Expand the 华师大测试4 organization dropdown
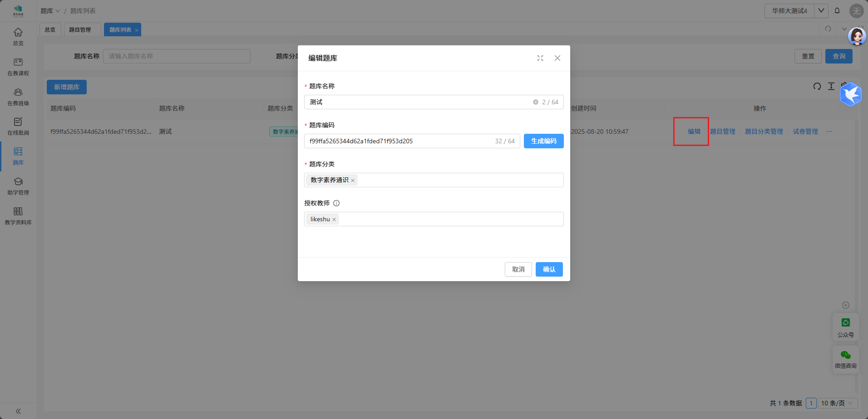This screenshot has height=419, width=868. [821, 11]
